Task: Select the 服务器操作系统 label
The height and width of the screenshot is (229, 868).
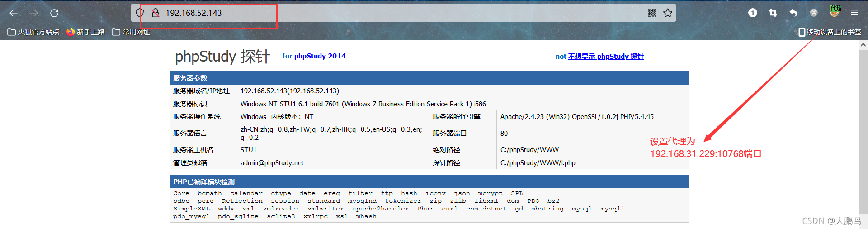Action: point(197,117)
